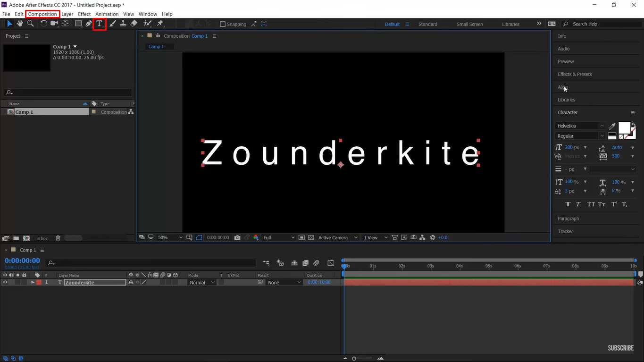
Task: Select the Hand tool
Action: pos(19,23)
